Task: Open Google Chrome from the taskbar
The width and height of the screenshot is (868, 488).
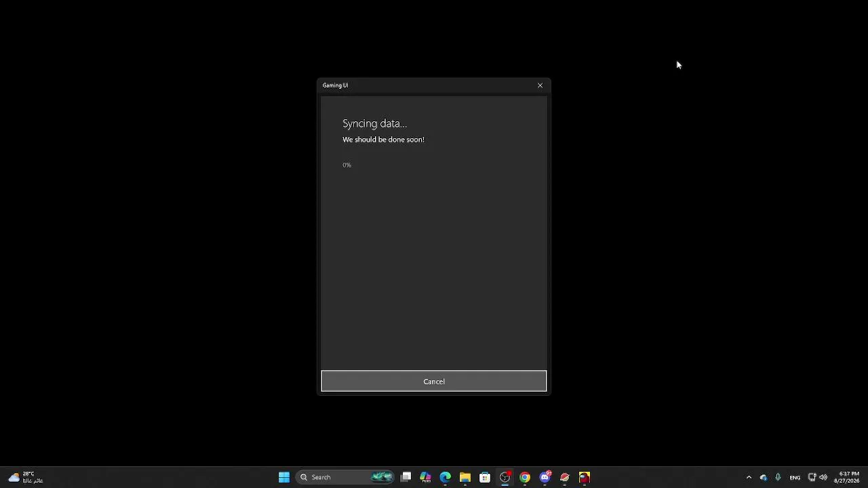Action: (525, 477)
